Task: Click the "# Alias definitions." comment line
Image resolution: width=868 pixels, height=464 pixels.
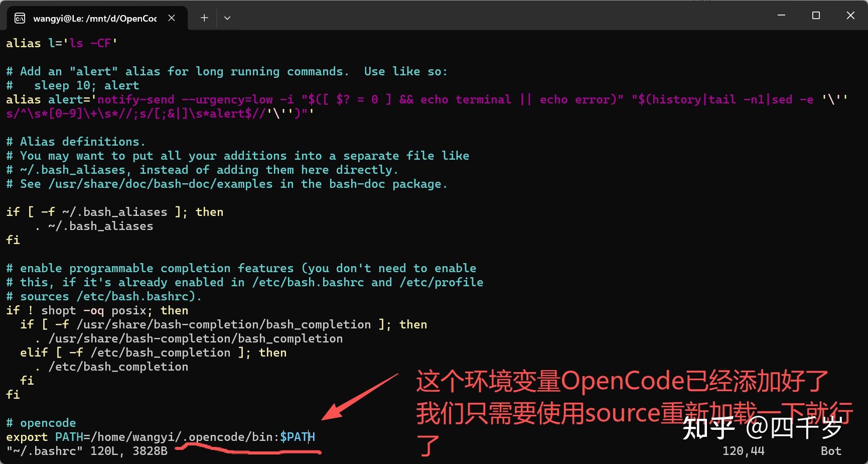Action: point(76,142)
